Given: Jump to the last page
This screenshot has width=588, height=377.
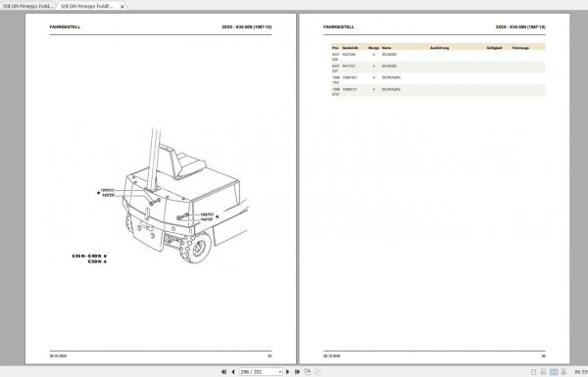Looking at the screenshot, I should coord(297,372).
